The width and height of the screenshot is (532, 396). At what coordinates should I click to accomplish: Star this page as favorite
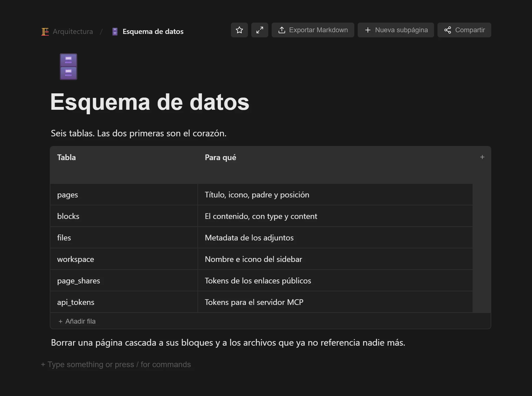coord(239,30)
